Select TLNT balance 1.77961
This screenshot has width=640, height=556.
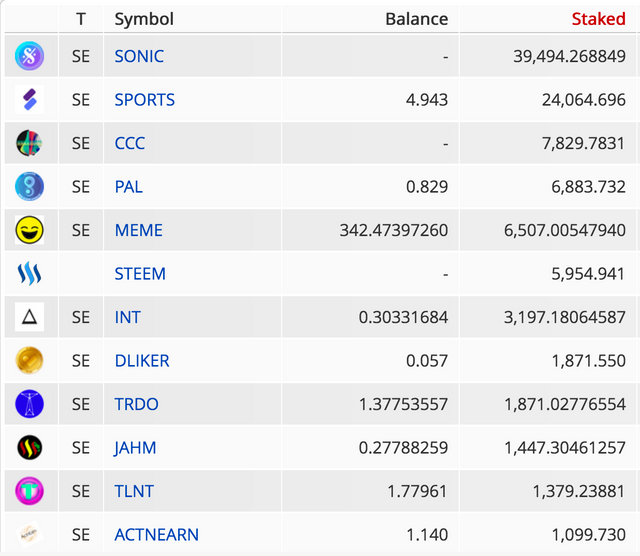(417, 491)
